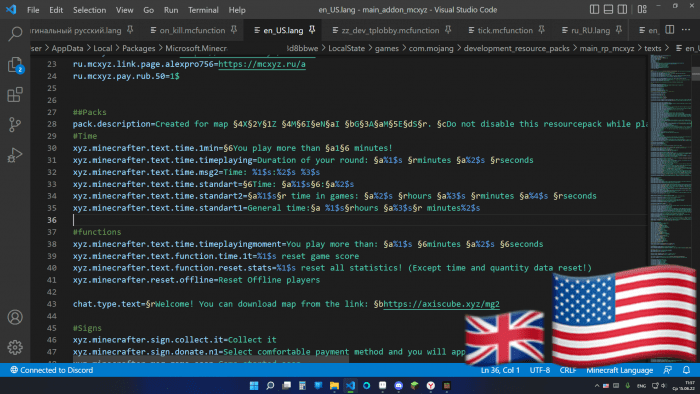Switch to the ru_RU.lang tab
Screen dimensions: 700x394
[590, 30]
